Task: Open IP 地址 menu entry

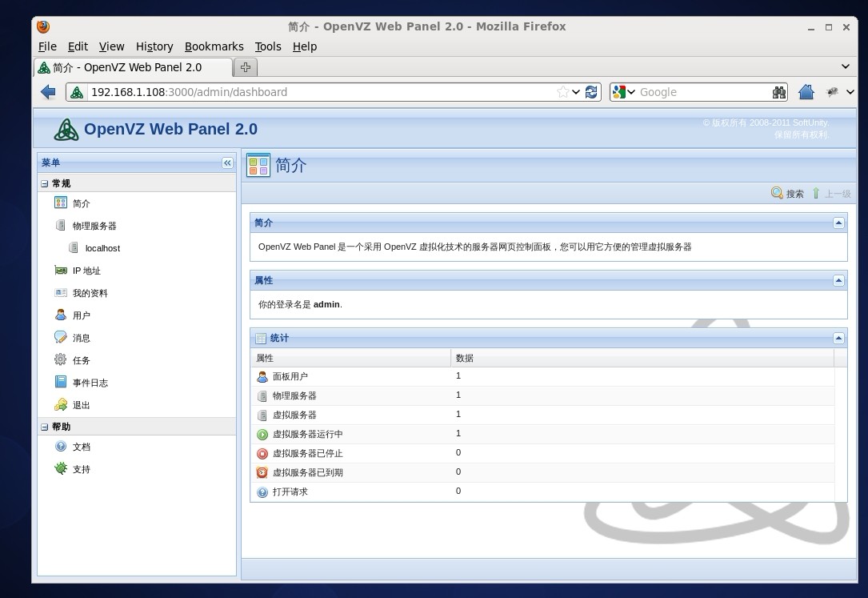Action: click(x=86, y=271)
